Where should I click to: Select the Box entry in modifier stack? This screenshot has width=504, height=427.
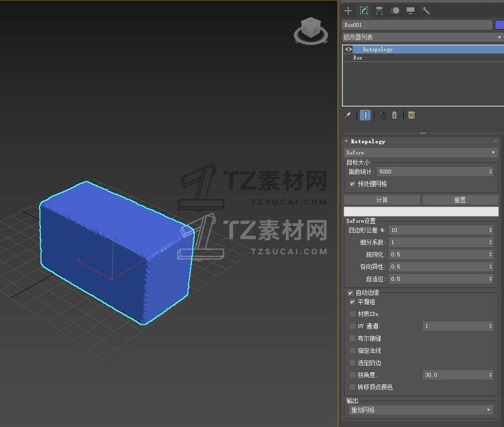point(358,58)
